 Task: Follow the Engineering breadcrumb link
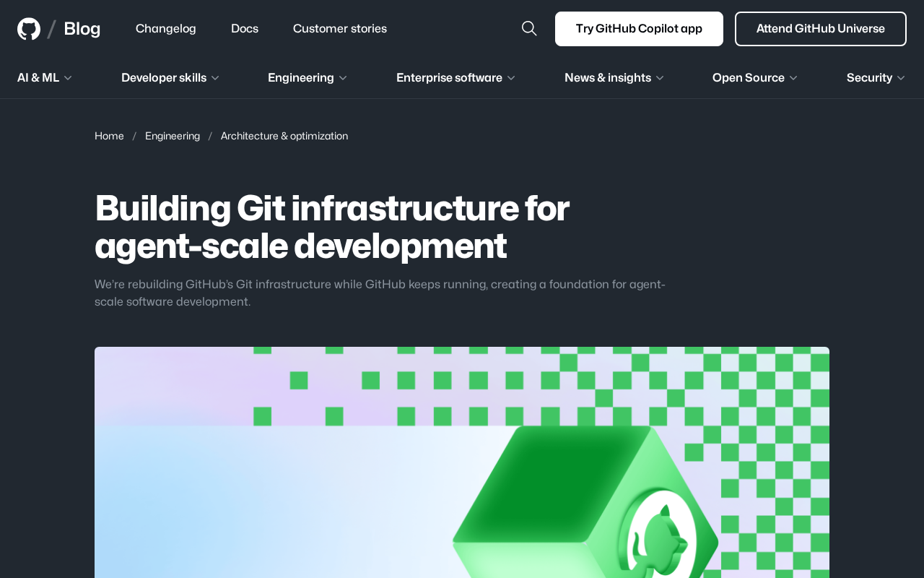pyautogui.click(x=173, y=136)
